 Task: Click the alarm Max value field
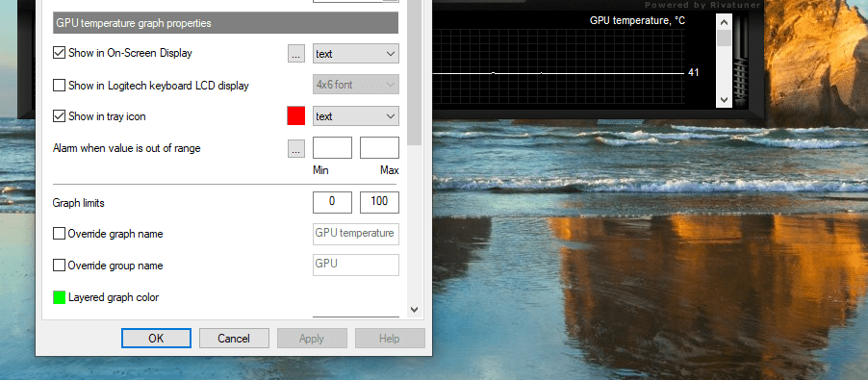pos(379,148)
